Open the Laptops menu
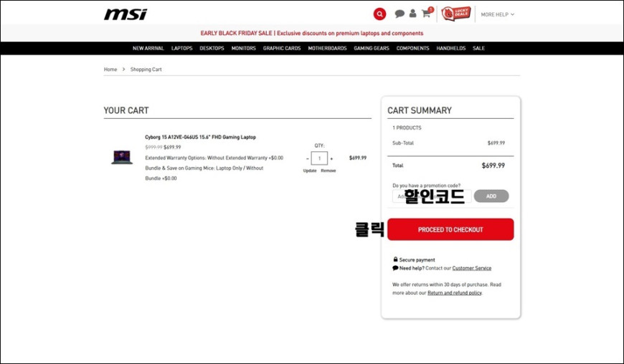The height and width of the screenshot is (364, 624). [x=182, y=48]
